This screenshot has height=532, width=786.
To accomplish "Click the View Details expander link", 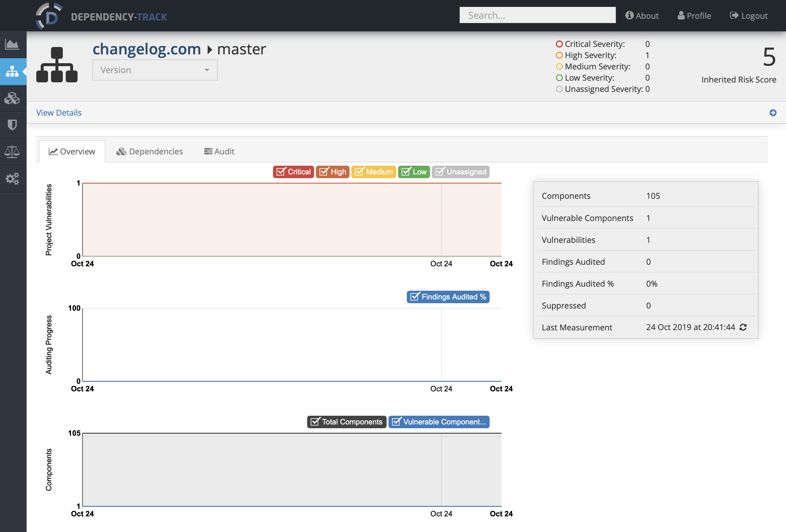I will point(58,112).
